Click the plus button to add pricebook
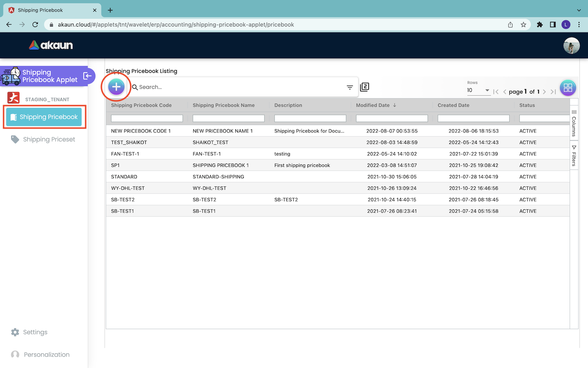 click(x=116, y=87)
